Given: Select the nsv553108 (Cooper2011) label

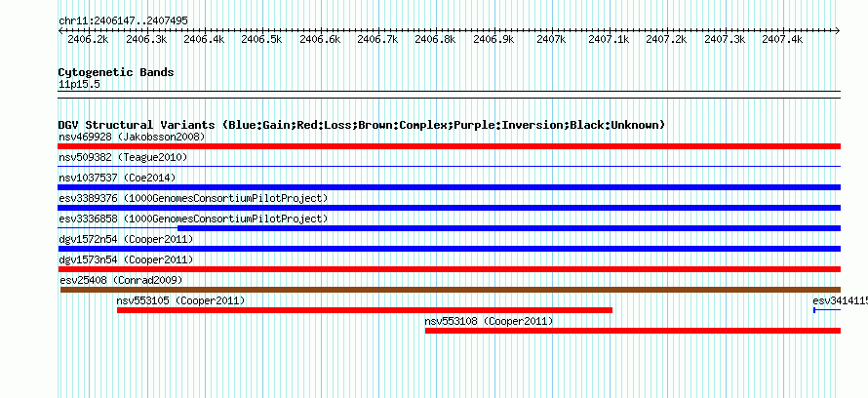Looking at the screenshot, I should coord(489,321).
